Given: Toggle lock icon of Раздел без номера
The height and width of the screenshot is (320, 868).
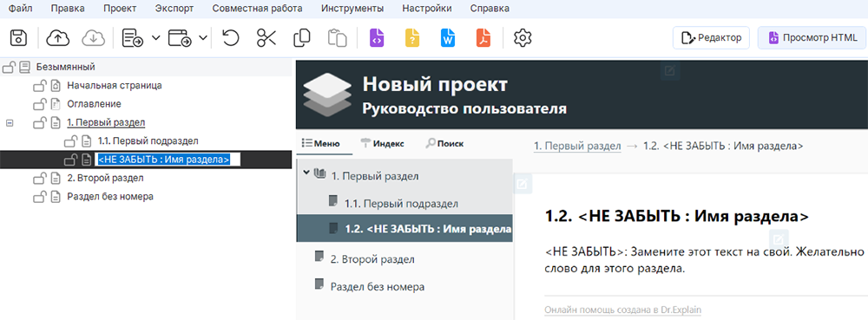Looking at the screenshot, I should (39, 196).
